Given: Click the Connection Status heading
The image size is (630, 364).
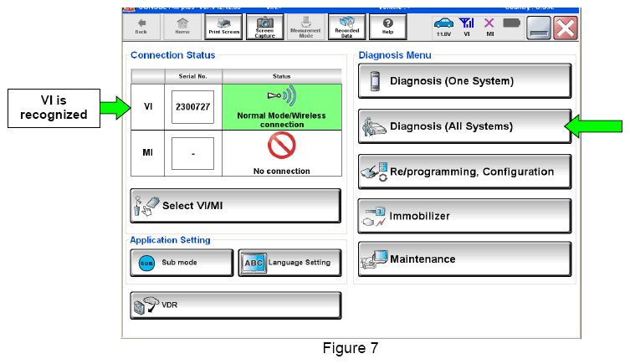Looking at the screenshot, I should tap(172, 55).
